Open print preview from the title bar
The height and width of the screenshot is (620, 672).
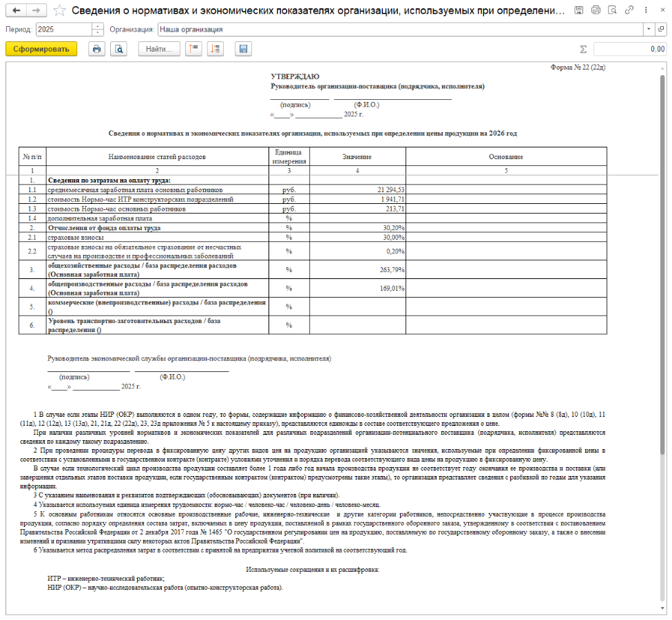pyautogui.click(x=612, y=10)
